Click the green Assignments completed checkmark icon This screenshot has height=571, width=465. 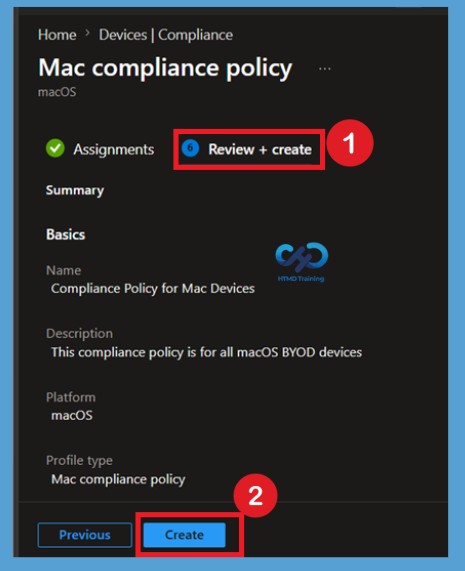coord(55,148)
